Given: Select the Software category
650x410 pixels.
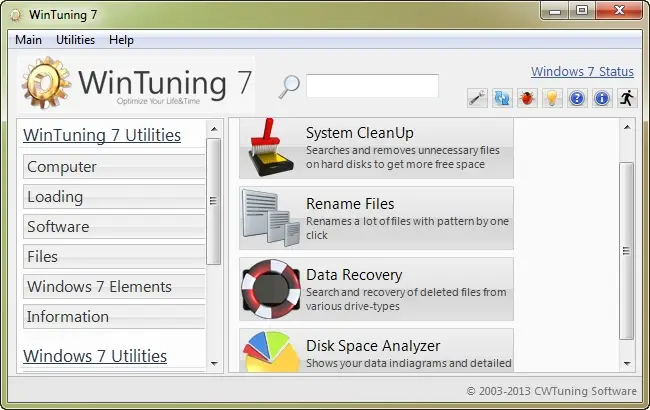Looking at the screenshot, I should click(114, 226).
